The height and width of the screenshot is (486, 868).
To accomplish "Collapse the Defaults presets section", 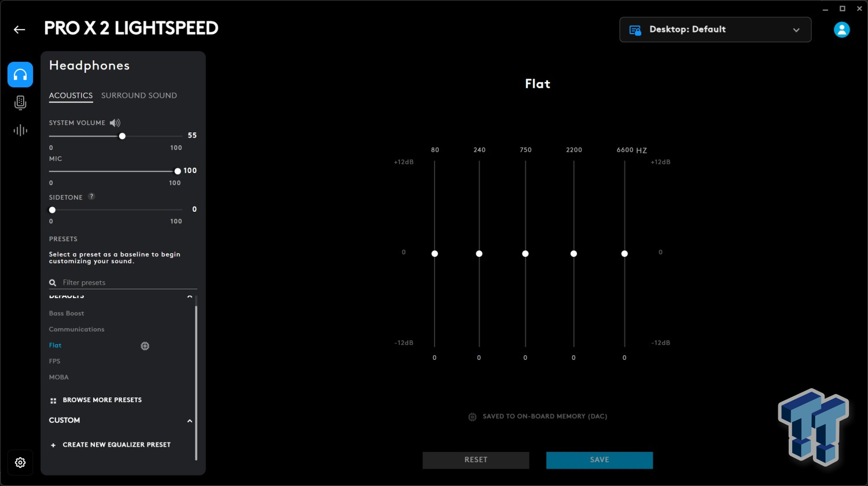I will click(x=189, y=296).
